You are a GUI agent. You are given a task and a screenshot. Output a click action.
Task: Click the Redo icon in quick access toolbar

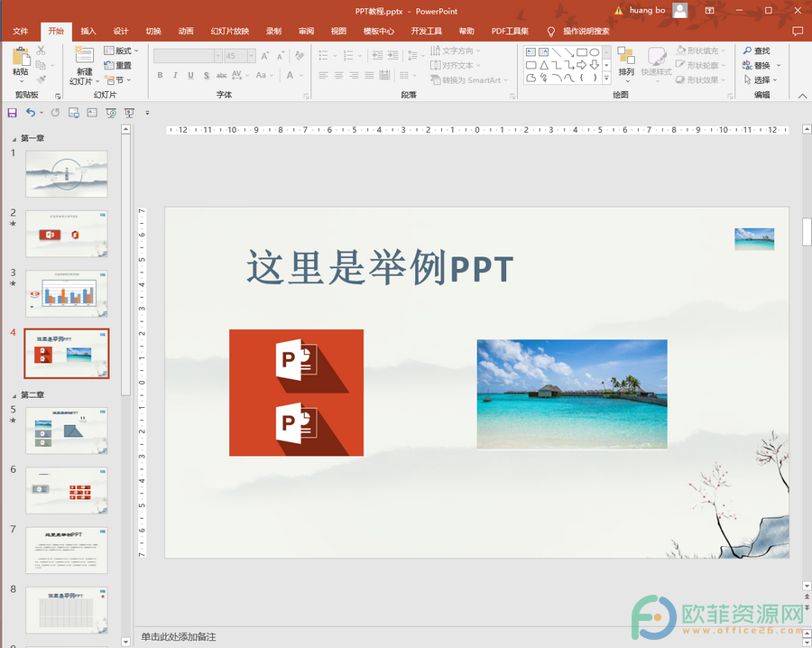tap(55, 113)
